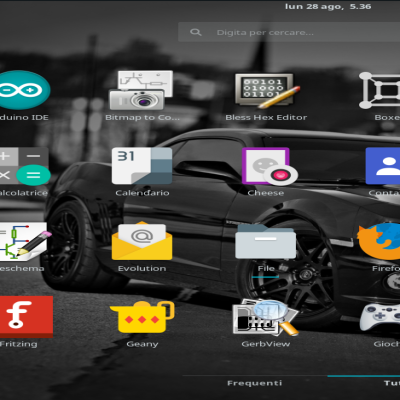Image resolution: width=400 pixels, height=400 pixels.
Task: Launch the Calendario app icon
Action: (142, 166)
